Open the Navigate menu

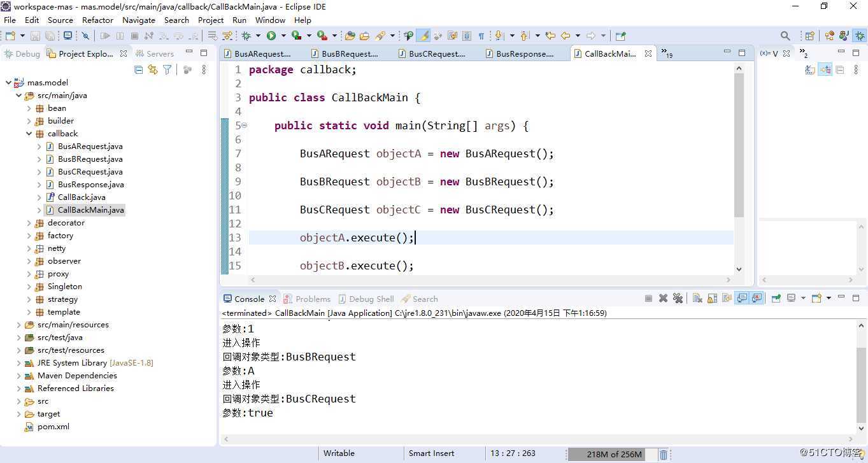(x=138, y=20)
